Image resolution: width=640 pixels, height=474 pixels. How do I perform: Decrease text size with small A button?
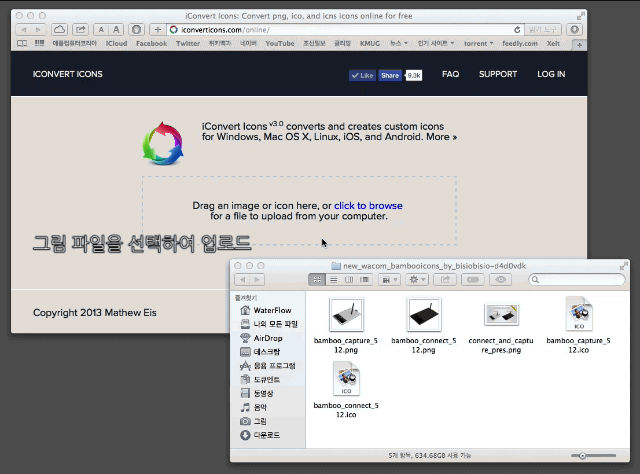(101, 29)
